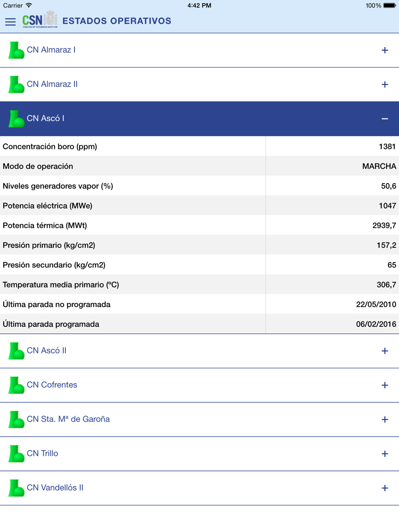
Task: Click the CN Vandellós II reactor icon
Action: pos(16,488)
